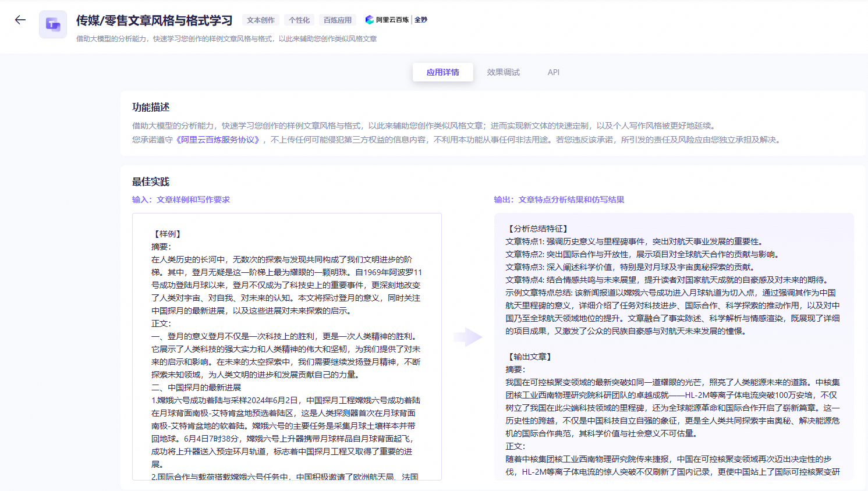Click the subtitle description under the page title
This screenshot has height=491, width=868.
(x=226, y=39)
